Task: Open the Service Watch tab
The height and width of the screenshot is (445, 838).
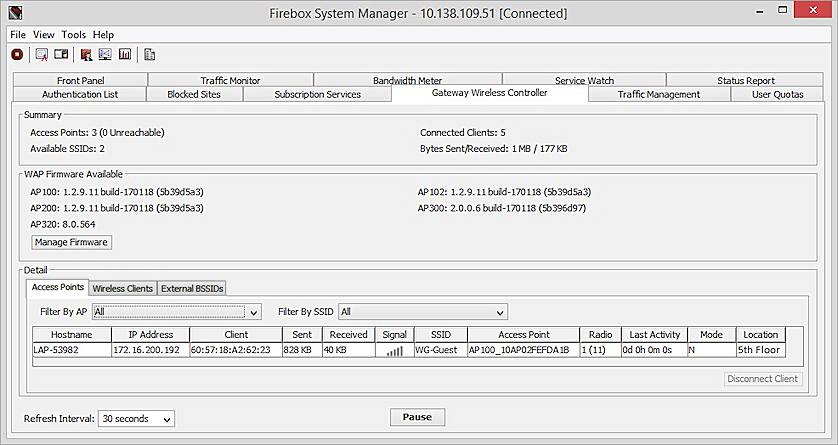Action: point(584,80)
